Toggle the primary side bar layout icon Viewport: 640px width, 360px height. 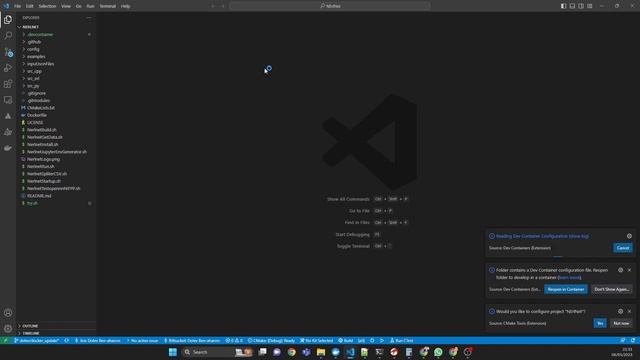(563, 6)
